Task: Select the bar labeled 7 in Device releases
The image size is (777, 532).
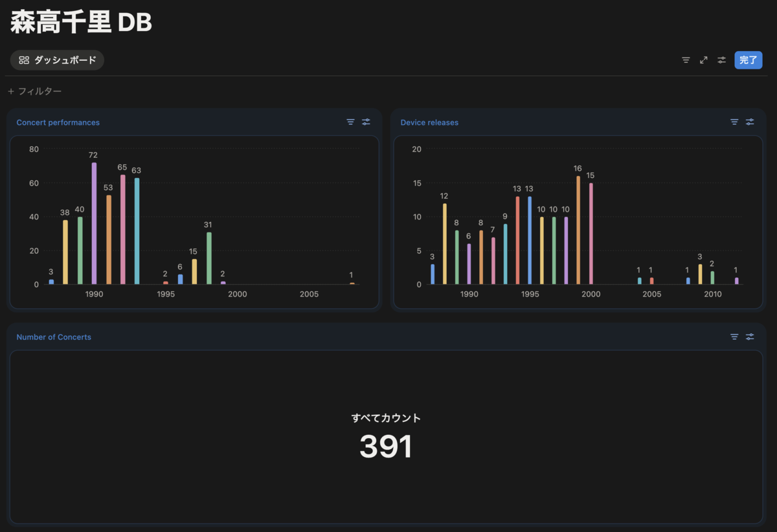Action: (x=493, y=261)
